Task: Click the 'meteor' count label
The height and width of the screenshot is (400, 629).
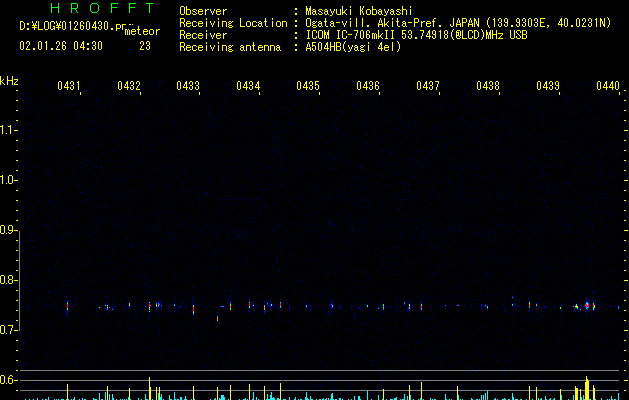Action: (x=142, y=31)
